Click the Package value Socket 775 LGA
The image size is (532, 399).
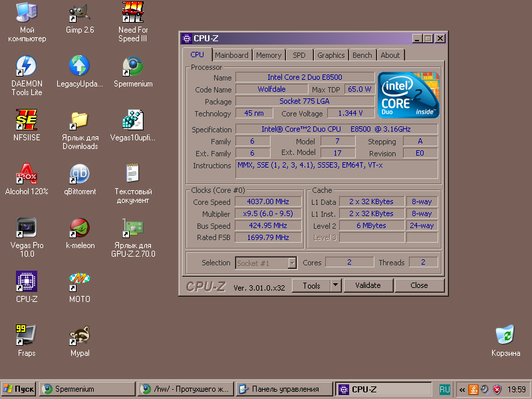click(x=305, y=101)
